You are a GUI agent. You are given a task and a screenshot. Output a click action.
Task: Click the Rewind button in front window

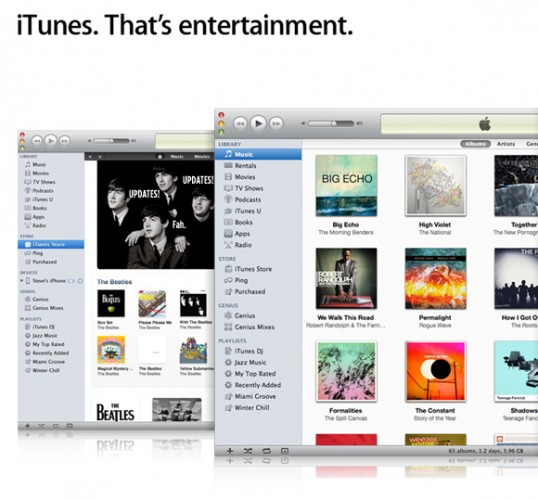click(240, 123)
